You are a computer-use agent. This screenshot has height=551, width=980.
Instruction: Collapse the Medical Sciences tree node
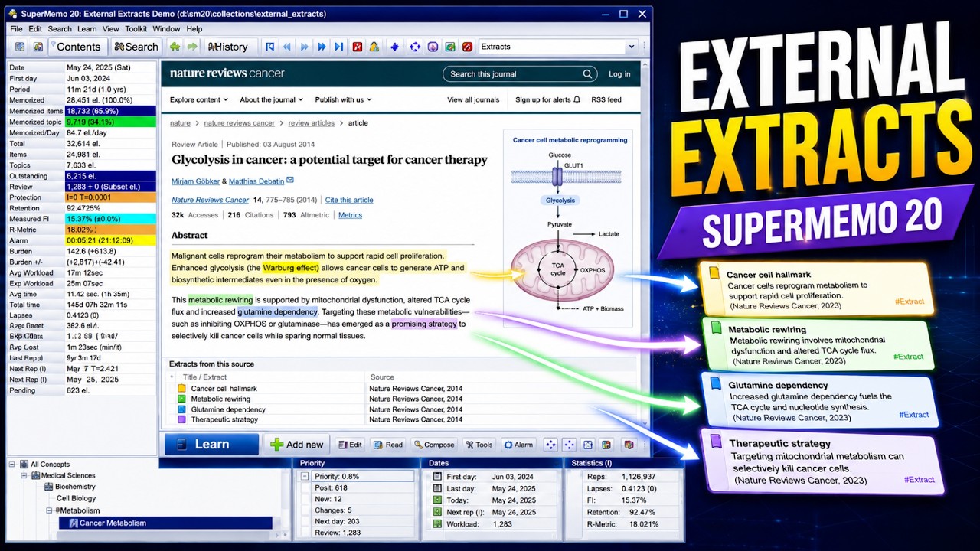coord(24,475)
